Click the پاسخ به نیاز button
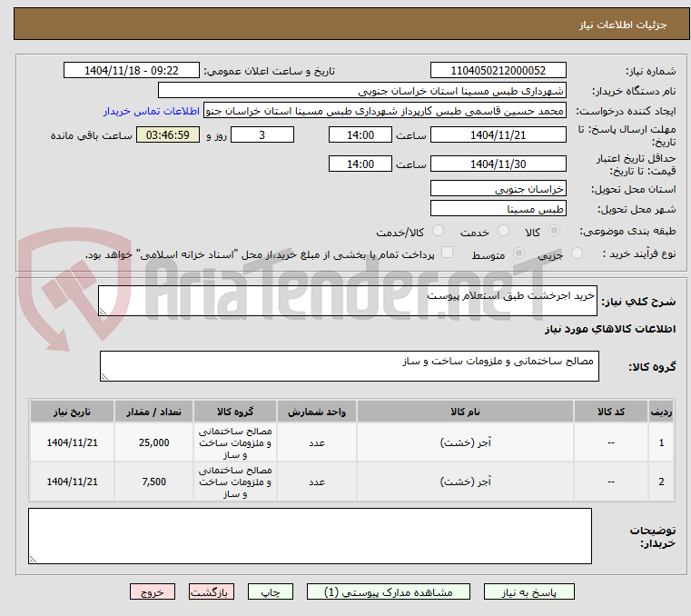The height and width of the screenshot is (616, 691). [x=528, y=591]
